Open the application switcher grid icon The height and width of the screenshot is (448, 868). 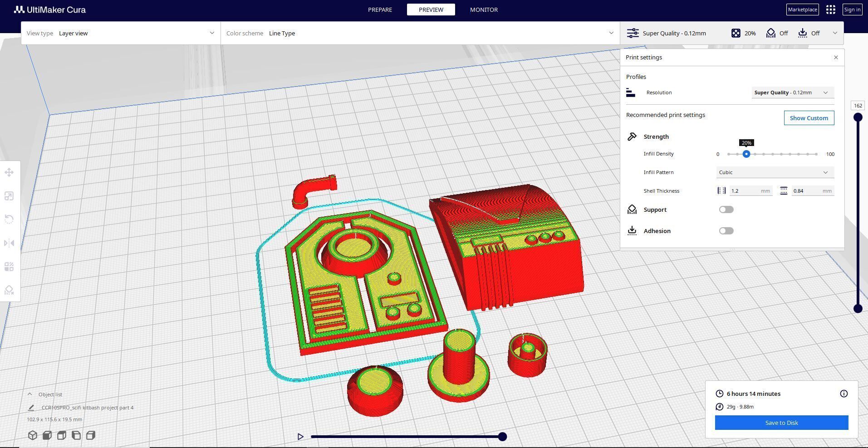(830, 10)
